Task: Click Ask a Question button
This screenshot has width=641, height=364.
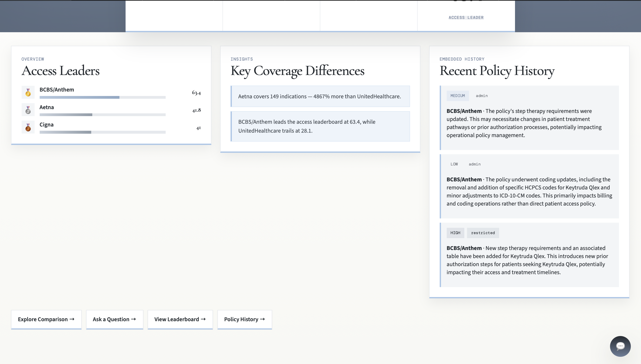Action: click(x=114, y=319)
